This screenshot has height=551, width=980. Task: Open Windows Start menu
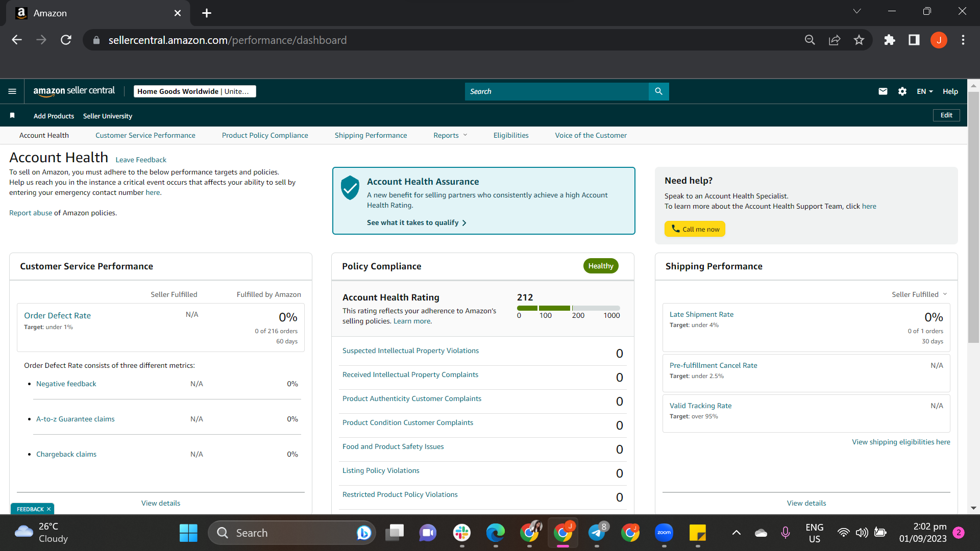click(x=188, y=533)
